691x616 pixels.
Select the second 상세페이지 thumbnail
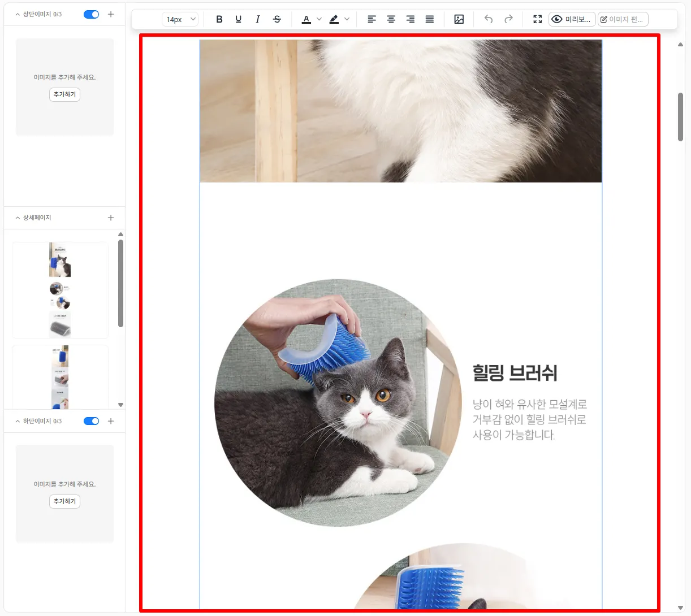tap(60, 377)
